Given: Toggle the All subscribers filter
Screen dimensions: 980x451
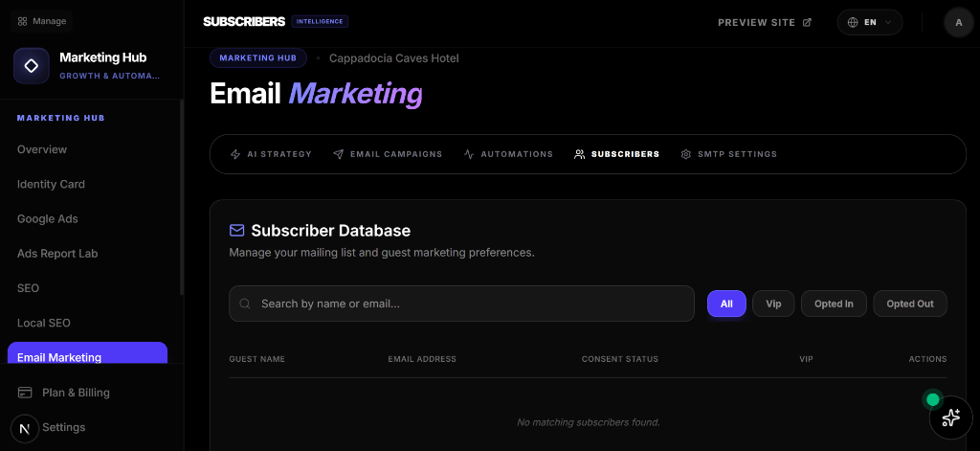Looking at the screenshot, I should [x=726, y=304].
